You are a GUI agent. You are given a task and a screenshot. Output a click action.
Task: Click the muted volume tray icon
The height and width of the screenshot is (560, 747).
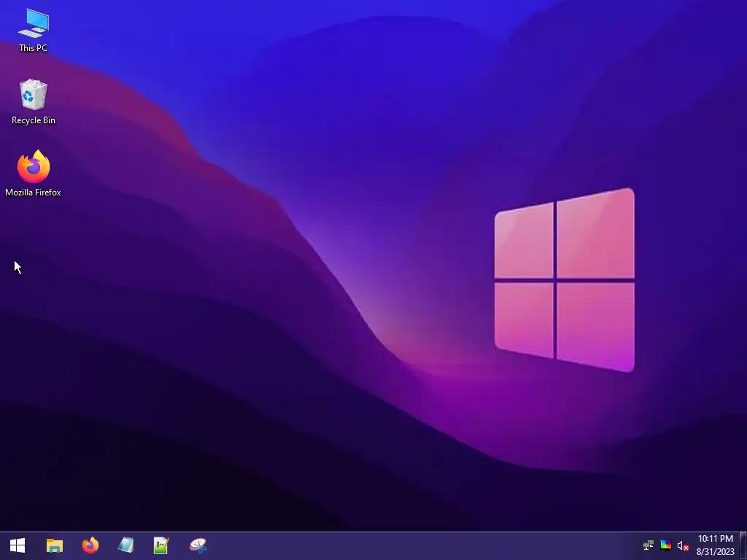click(x=683, y=545)
